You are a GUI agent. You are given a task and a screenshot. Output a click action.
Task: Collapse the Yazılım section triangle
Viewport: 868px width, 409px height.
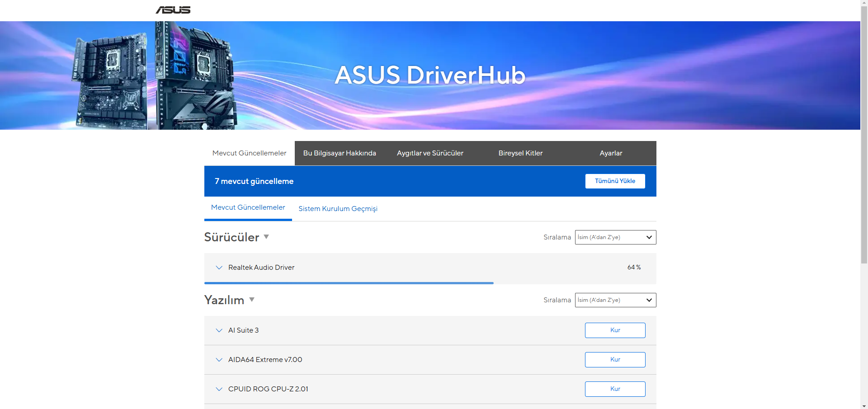tap(252, 300)
